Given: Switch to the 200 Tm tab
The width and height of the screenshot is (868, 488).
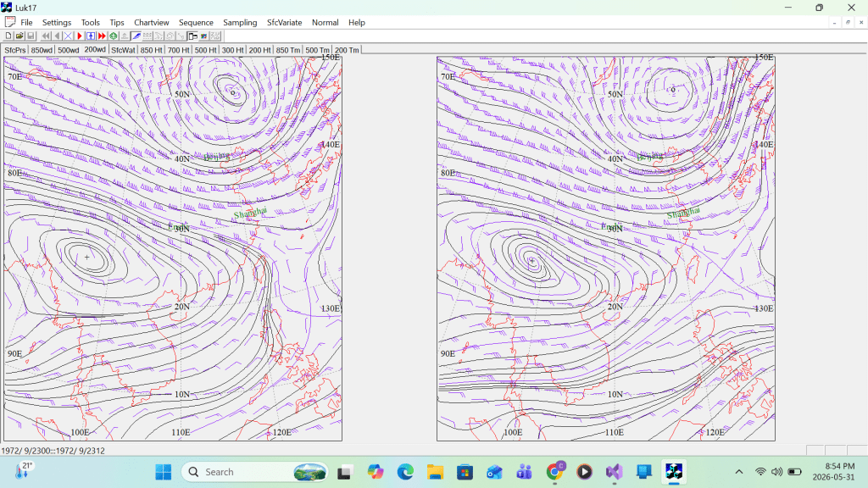Looking at the screenshot, I should [347, 50].
